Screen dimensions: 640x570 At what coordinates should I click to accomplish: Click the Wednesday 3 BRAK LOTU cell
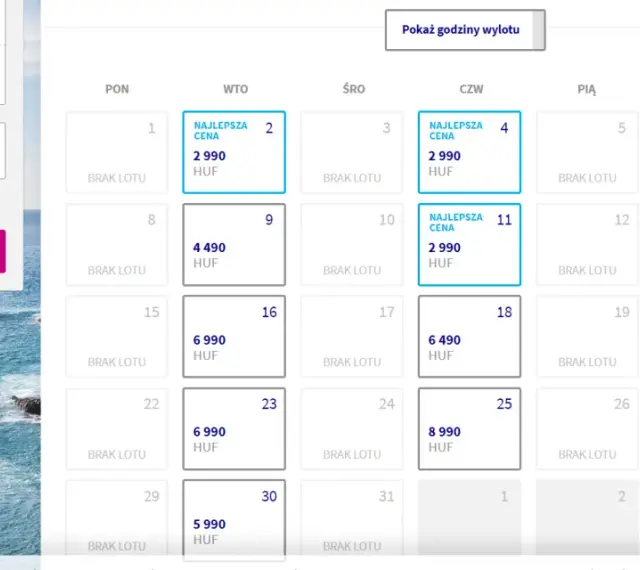pyautogui.click(x=352, y=152)
